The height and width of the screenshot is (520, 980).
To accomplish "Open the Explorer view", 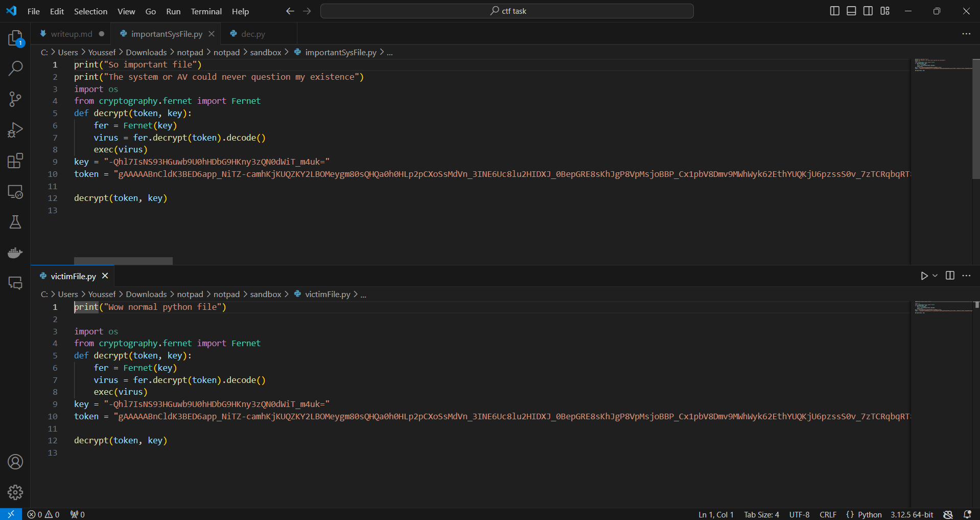I will point(15,38).
